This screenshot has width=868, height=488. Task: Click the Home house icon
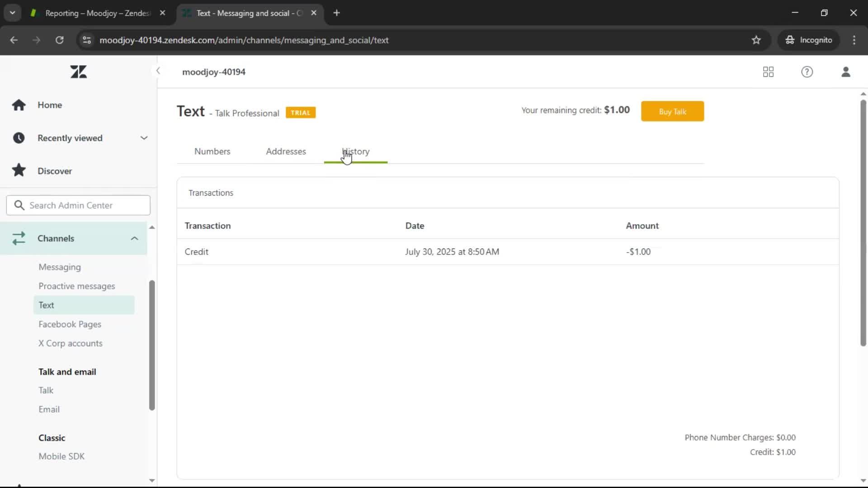pos(19,105)
